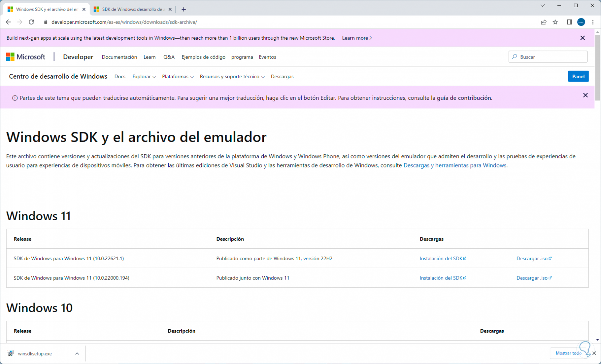Click the scrollbar down arrow
Screen dimensions: 601x364
[597, 340]
